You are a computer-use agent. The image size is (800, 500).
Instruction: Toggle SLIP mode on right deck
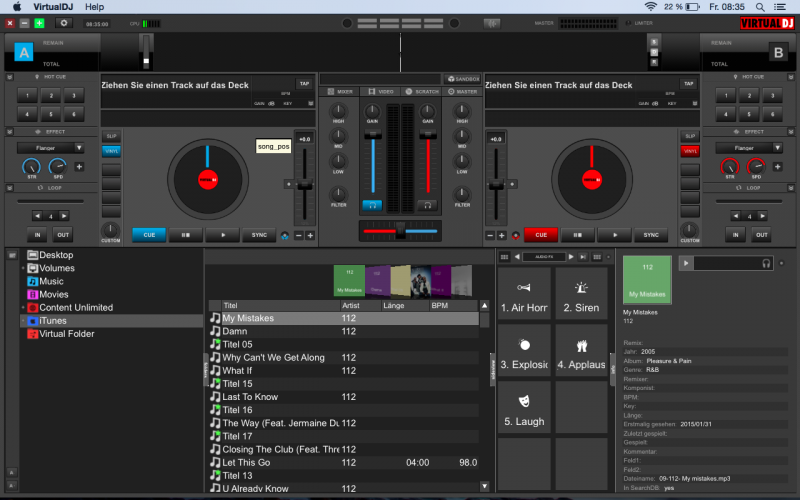click(x=689, y=135)
